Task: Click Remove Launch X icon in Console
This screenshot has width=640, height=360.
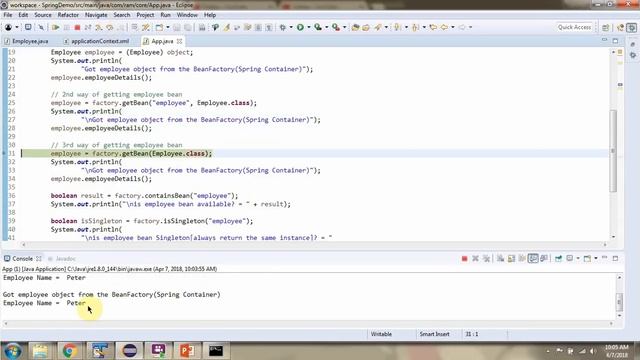Action: coord(476,258)
